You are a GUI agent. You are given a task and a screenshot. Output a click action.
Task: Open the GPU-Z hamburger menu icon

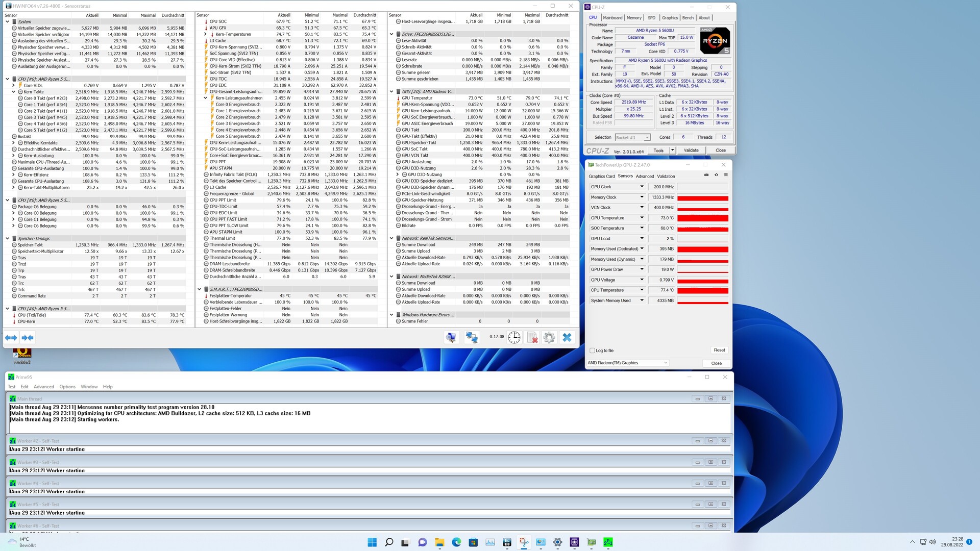[x=726, y=175]
